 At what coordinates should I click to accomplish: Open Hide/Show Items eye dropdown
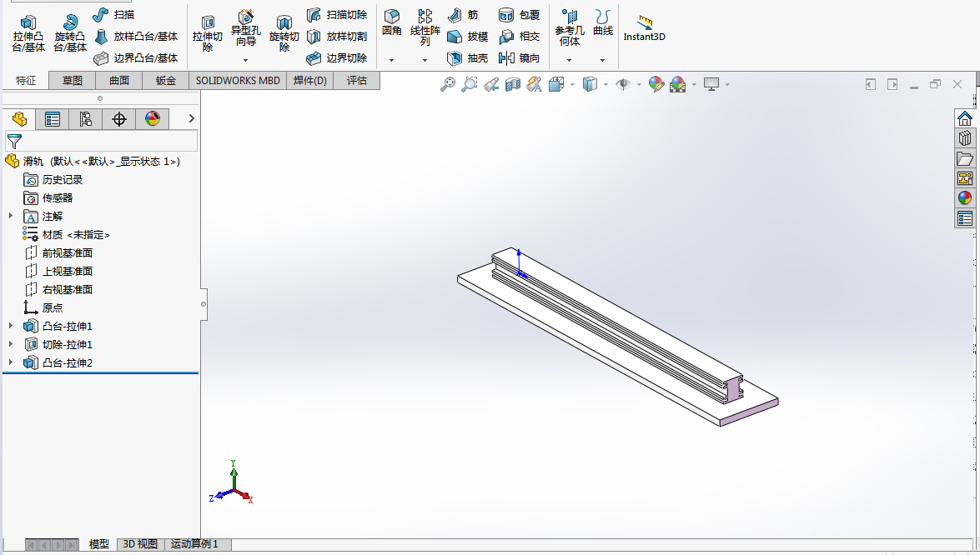point(639,85)
